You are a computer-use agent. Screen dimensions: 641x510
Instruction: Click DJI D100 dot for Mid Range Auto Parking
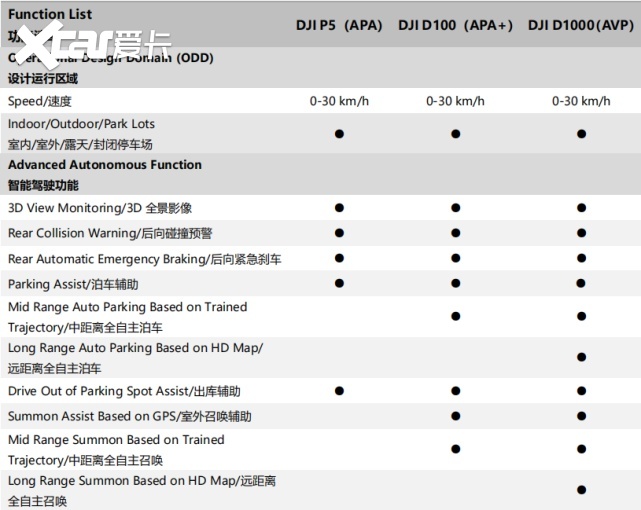[455, 316]
